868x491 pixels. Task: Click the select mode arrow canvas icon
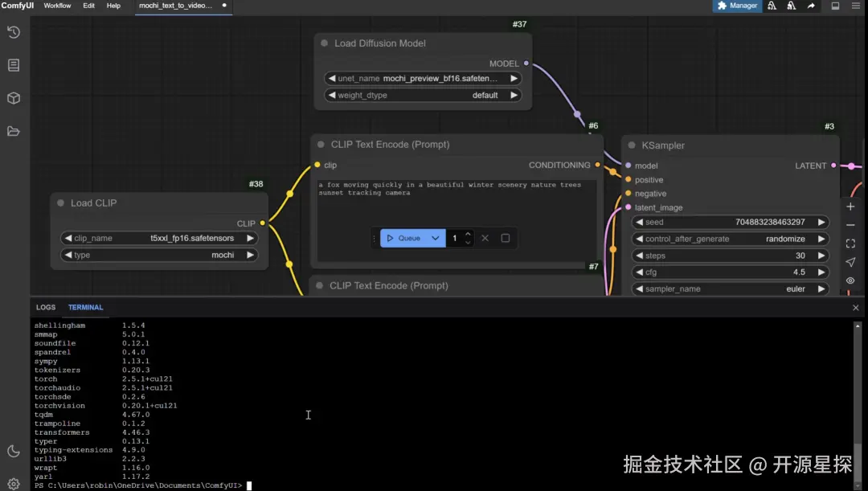click(x=851, y=262)
